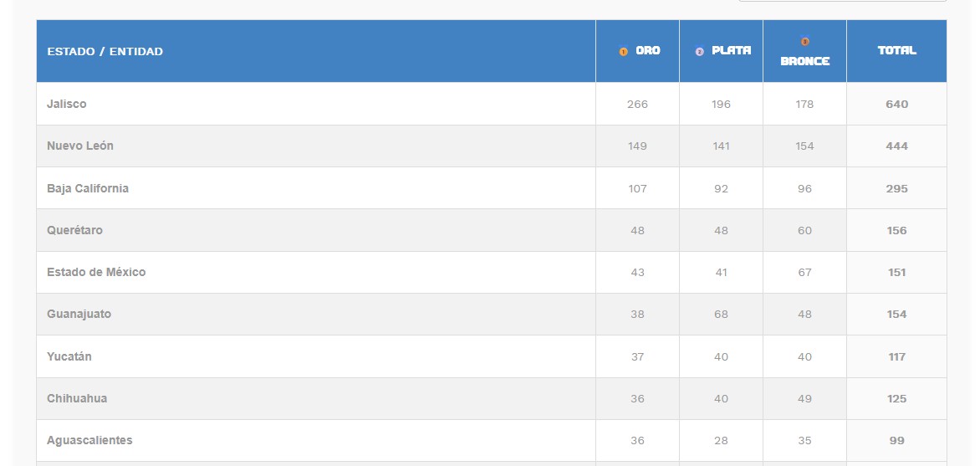Click Baja California total 295
The height and width of the screenshot is (466, 980).
pyautogui.click(x=897, y=189)
